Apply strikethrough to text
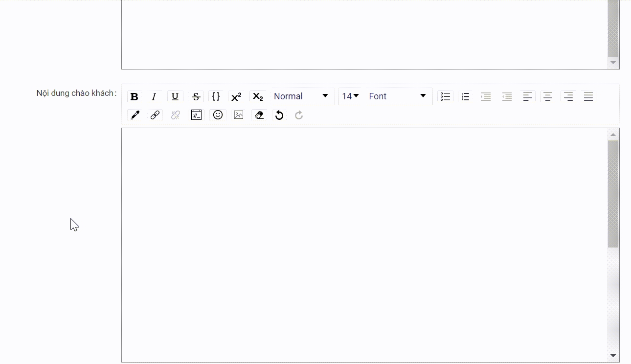The image size is (631, 364). (196, 96)
